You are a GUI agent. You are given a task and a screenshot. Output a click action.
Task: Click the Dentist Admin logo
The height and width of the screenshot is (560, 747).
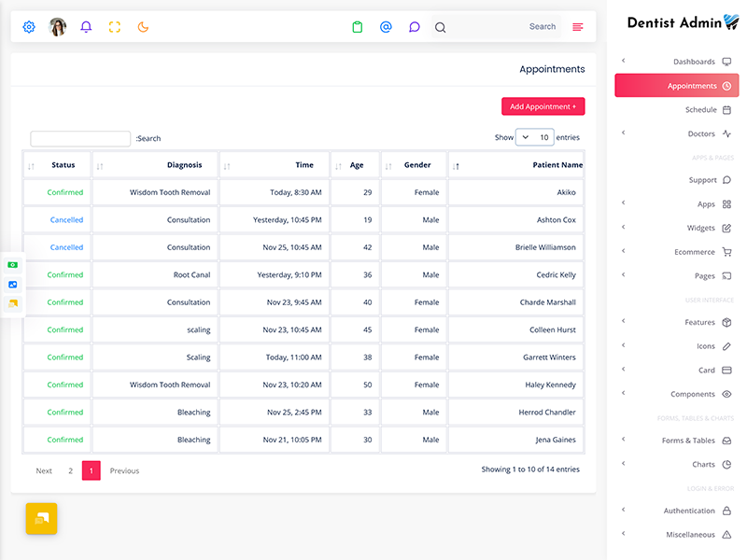tap(683, 22)
